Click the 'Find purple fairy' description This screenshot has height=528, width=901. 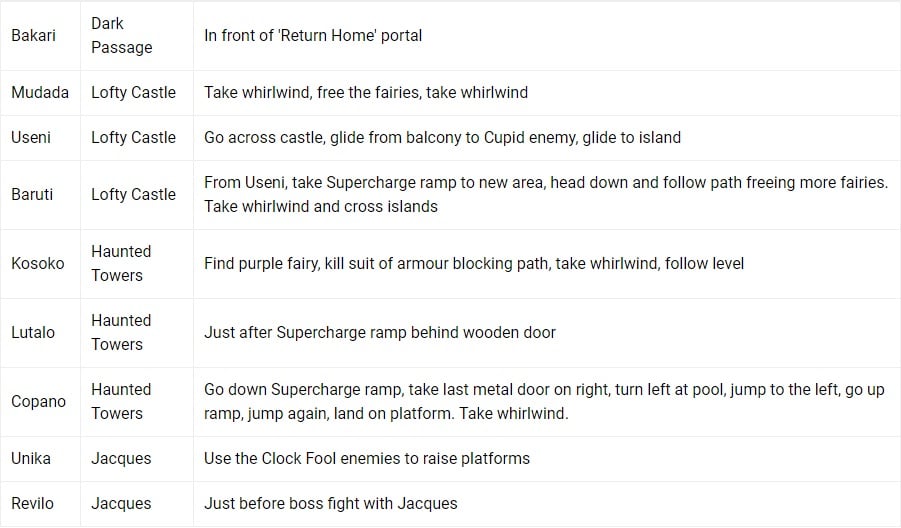point(474,263)
